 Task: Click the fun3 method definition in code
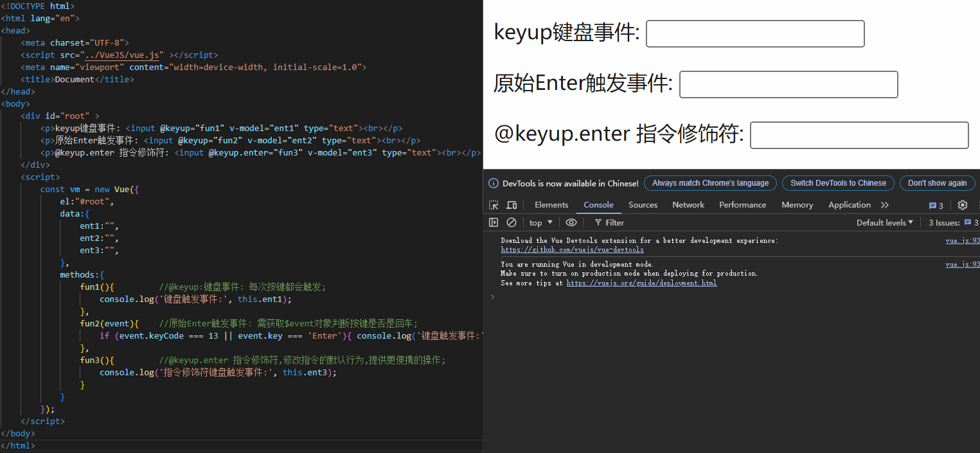(x=97, y=360)
